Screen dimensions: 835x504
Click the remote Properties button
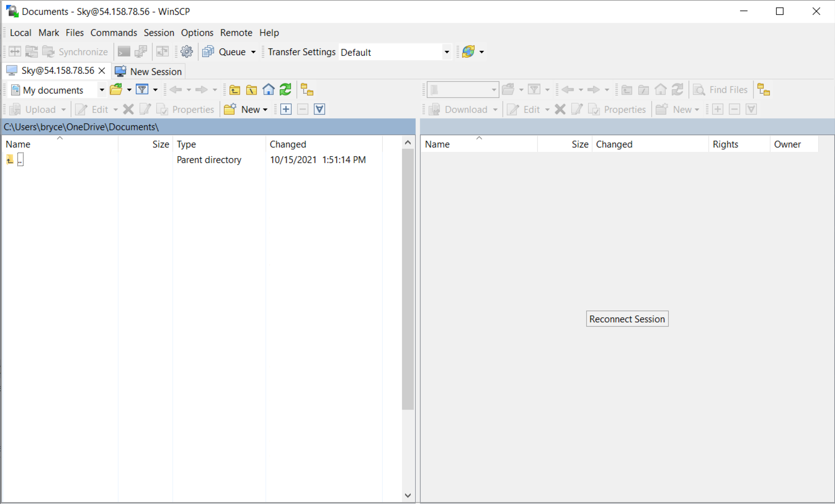[x=617, y=109]
